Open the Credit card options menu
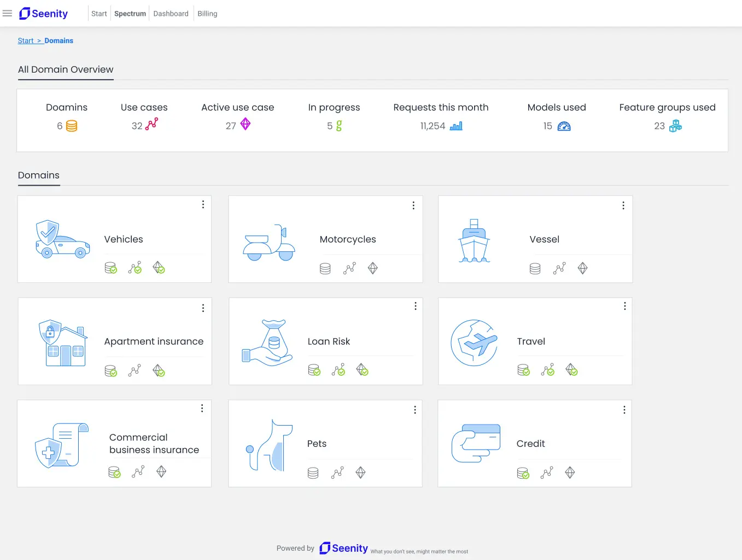The height and width of the screenshot is (560, 742). click(624, 410)
